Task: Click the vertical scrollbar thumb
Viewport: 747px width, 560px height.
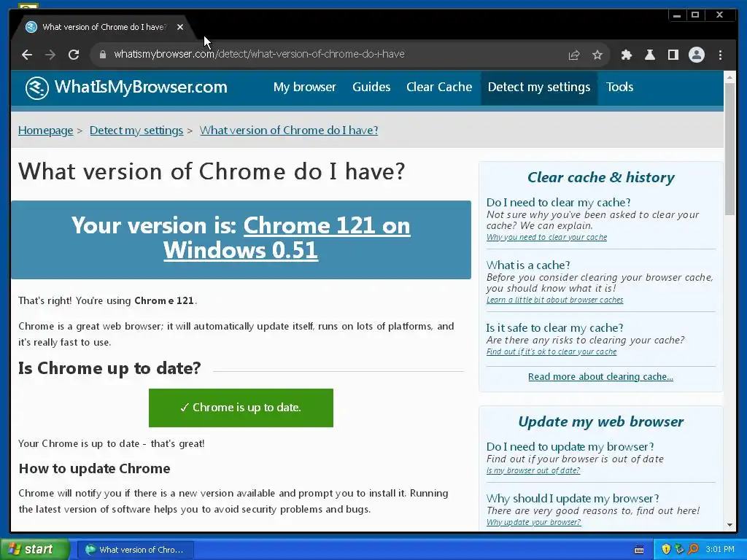Action: 729,149
